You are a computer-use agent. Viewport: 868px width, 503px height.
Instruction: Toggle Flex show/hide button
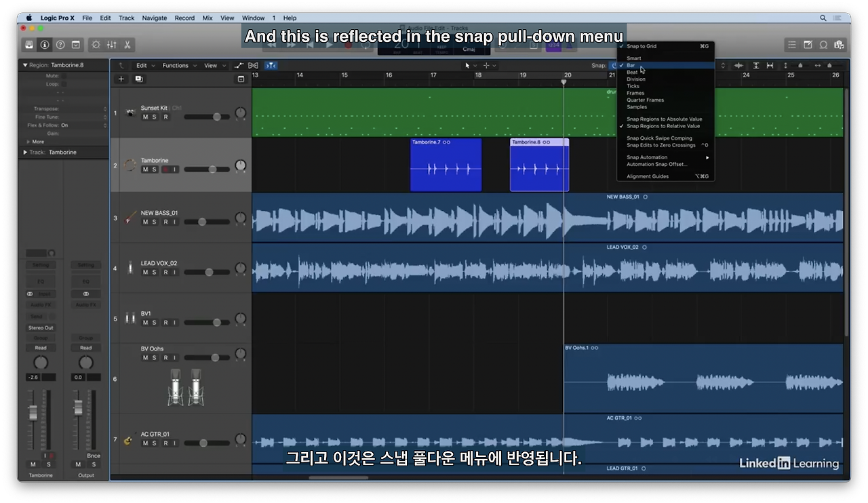pyautogui.click(x=254, y=66)
